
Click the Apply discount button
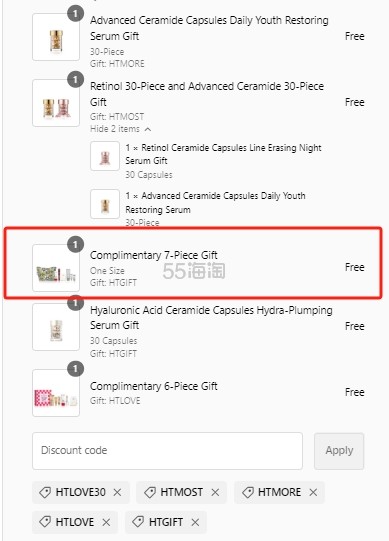click(x=339, y=451)
